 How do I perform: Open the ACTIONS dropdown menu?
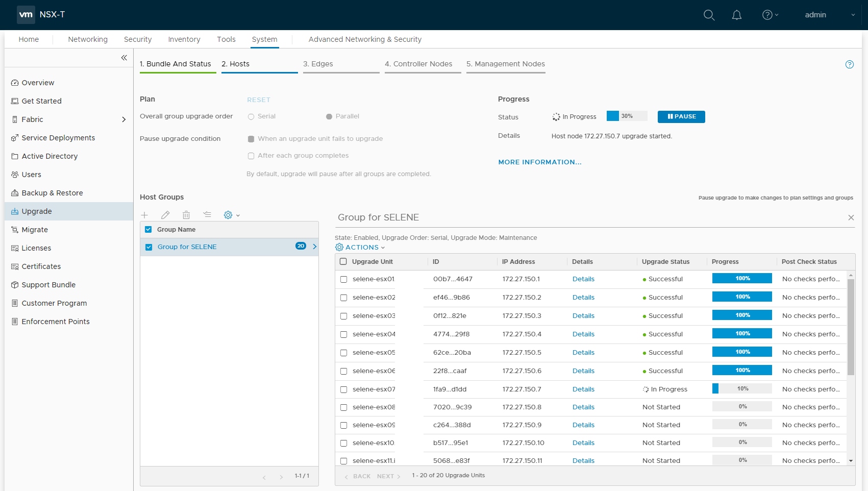(x=360, y=248)
